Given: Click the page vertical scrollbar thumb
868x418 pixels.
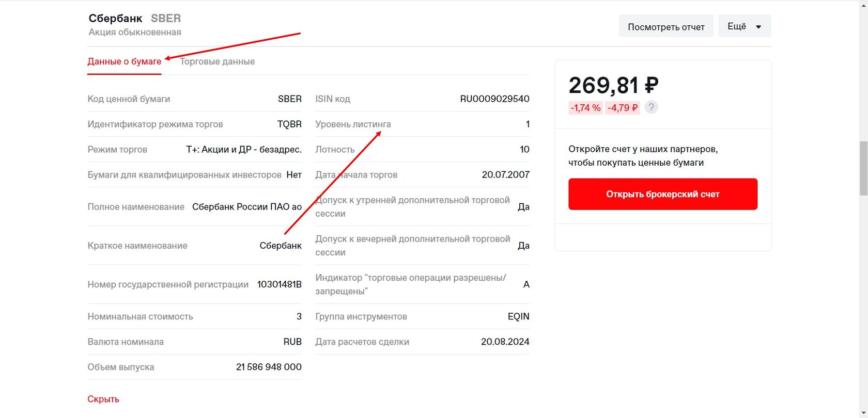Looking at the screenshot, I should 863,169.
